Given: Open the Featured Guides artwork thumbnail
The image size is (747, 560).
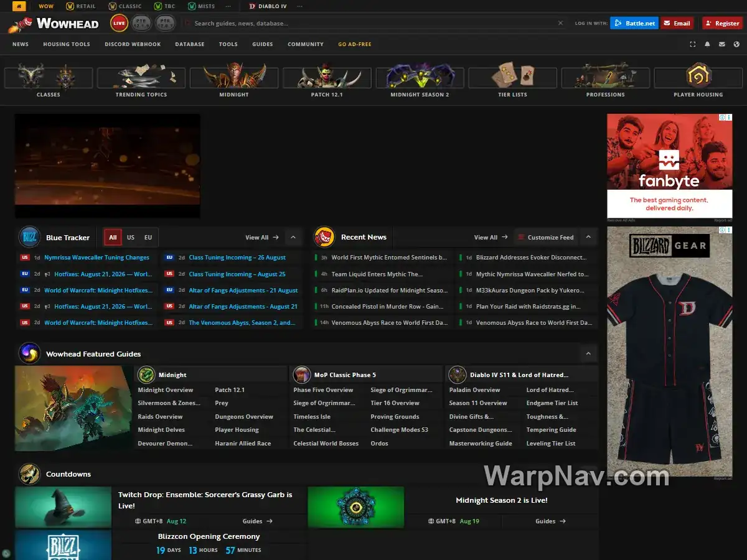Looking at the screenshot, I should [x=73, y=408].
